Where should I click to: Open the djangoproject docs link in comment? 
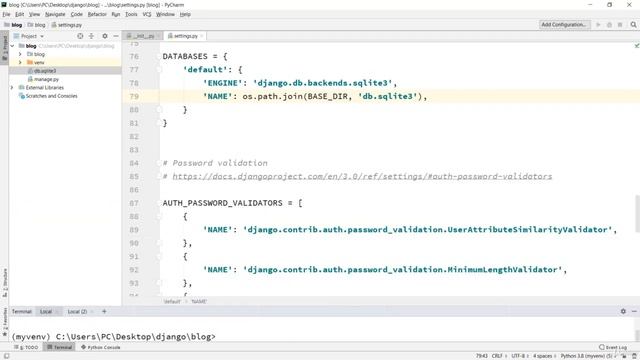pos(362,176)
